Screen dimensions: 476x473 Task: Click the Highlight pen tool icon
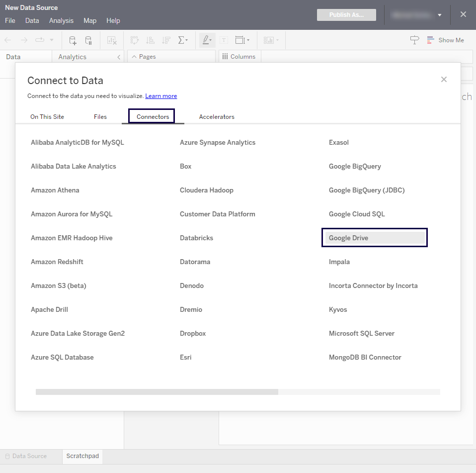point(207,40)
